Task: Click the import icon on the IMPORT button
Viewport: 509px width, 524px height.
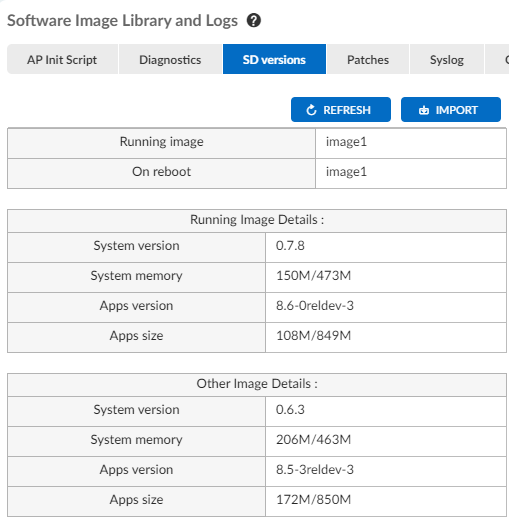Action: (424, 110)
